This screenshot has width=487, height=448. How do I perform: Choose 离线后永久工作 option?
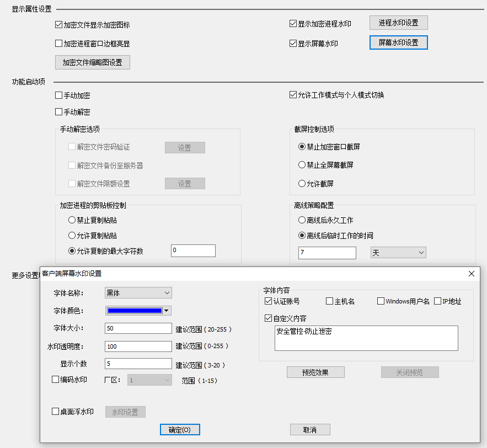[x=302, y=220]
